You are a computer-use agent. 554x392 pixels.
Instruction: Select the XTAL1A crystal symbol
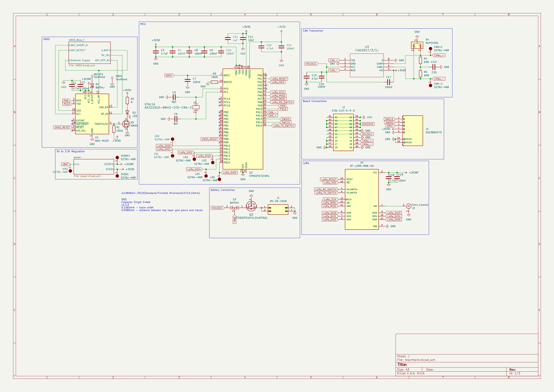(196, 107)
